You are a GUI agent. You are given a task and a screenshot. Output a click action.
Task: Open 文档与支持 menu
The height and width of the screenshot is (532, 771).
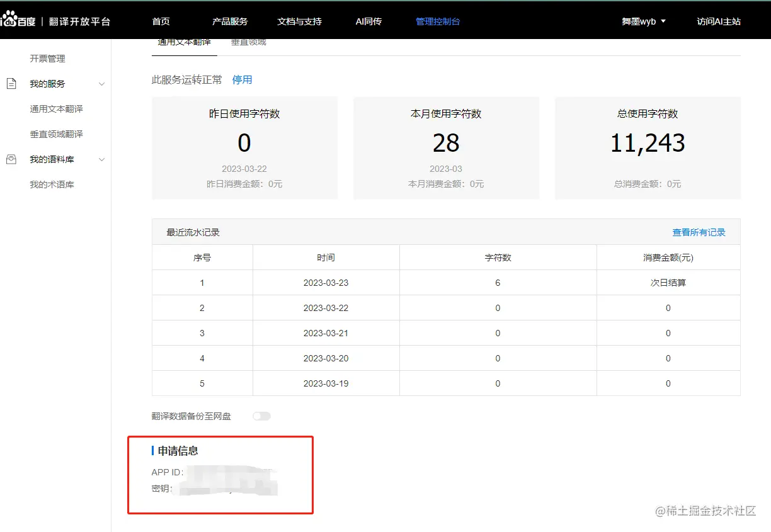coord(299,21)
